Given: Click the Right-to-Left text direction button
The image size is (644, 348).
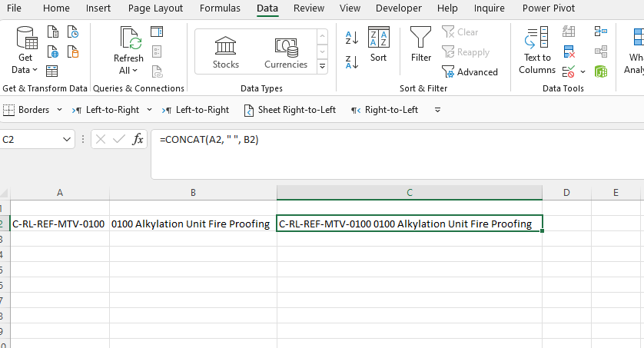Looking at the screenshot, I should pyautogui.click(x=384, y=110).
